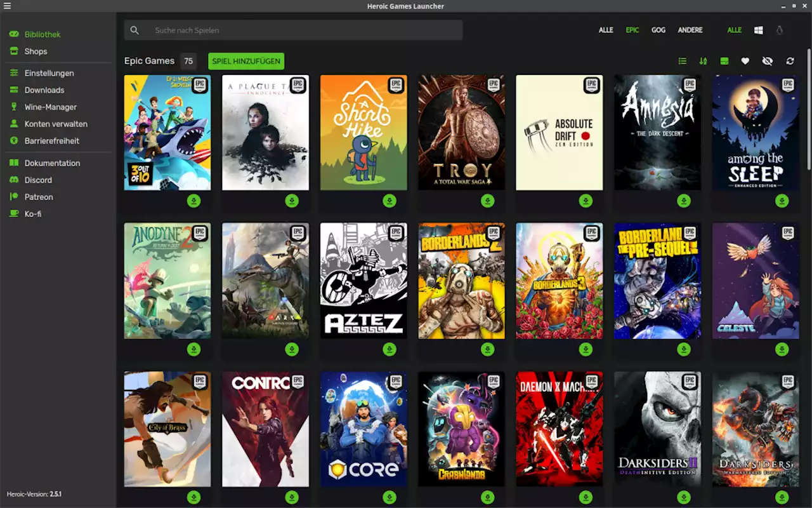
Task: Download Darksiders Warmastered Edition
Action: 782,497
